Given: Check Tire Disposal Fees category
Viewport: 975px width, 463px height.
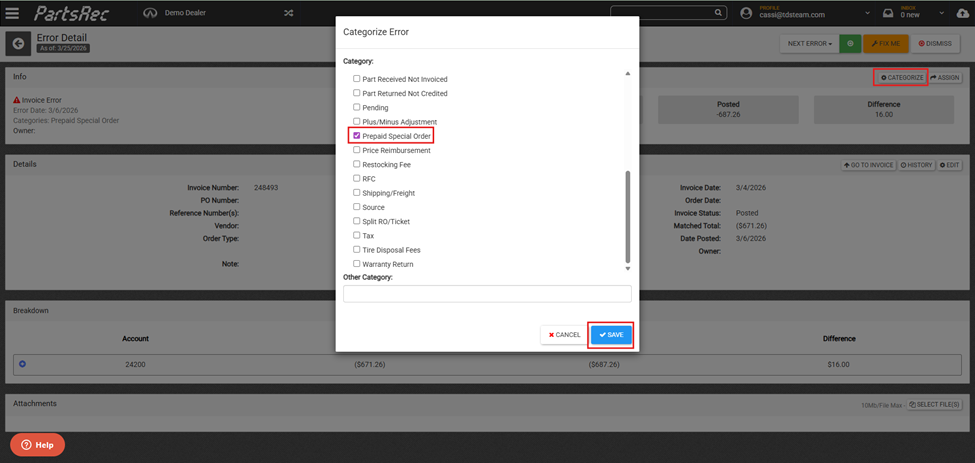Looking at the screenshot, I should pyautogui.click(x=356, y=250).
